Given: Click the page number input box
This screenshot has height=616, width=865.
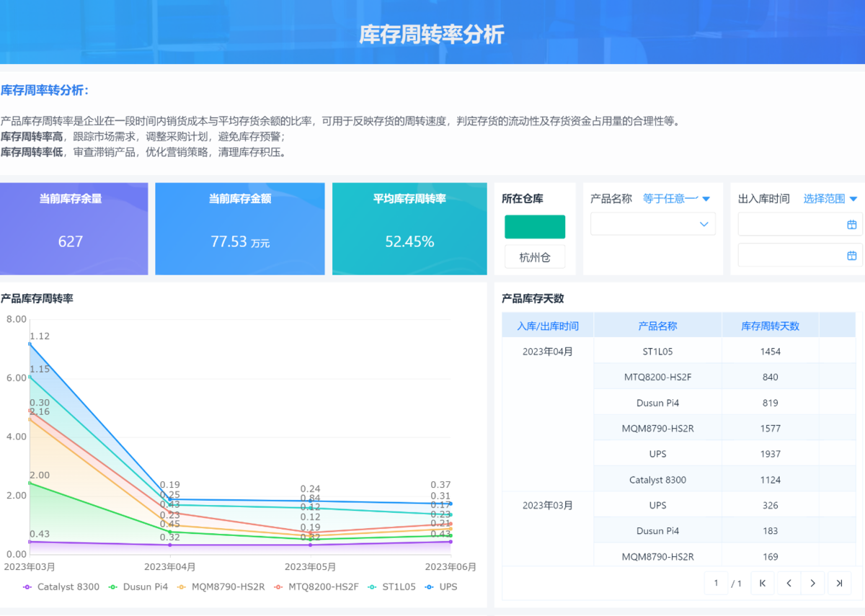Looking at the screenshot, I should [x=716, y=584].
